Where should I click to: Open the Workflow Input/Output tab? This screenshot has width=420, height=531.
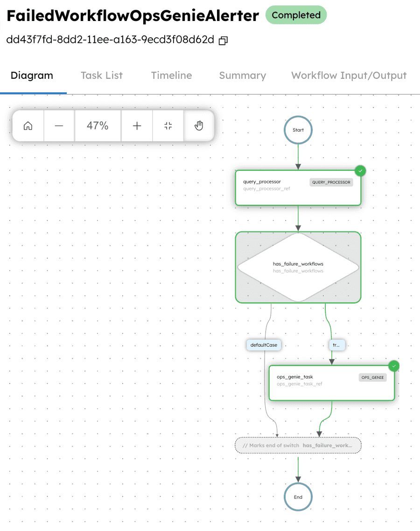349,76
